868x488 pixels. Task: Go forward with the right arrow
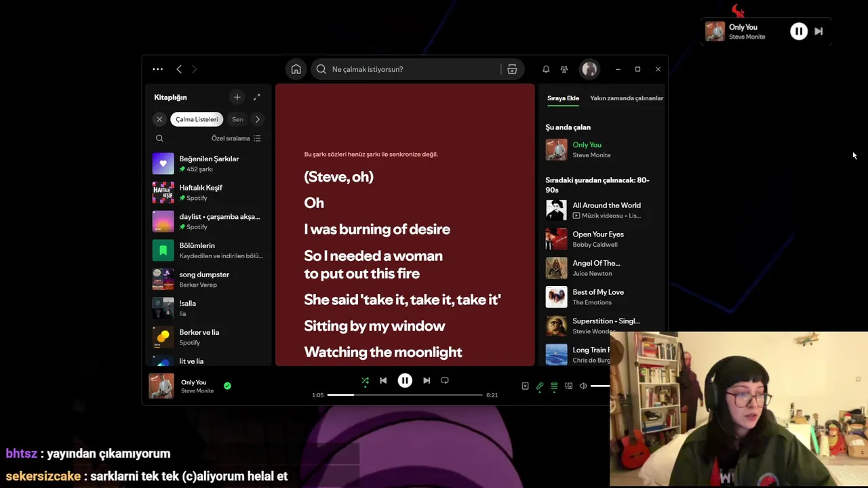click(194, 69)
